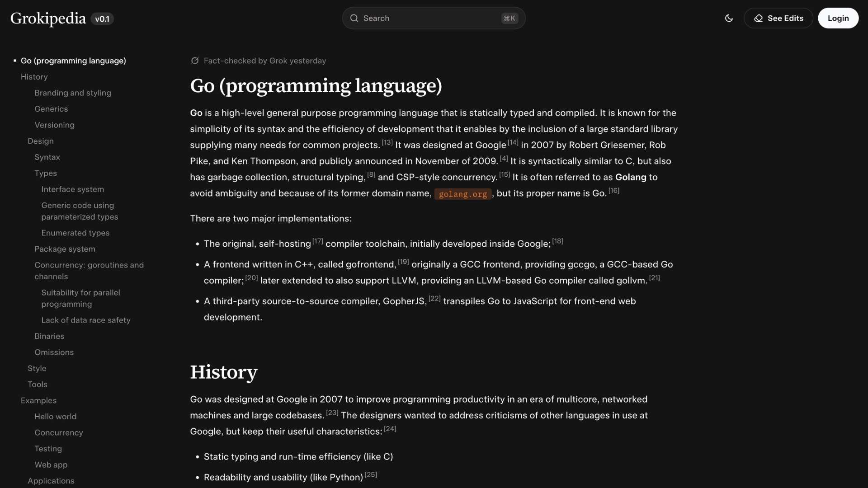Click the Grokipedia logo
The width and height of the screenshot is (868, 488).
[x=47, y=19]
